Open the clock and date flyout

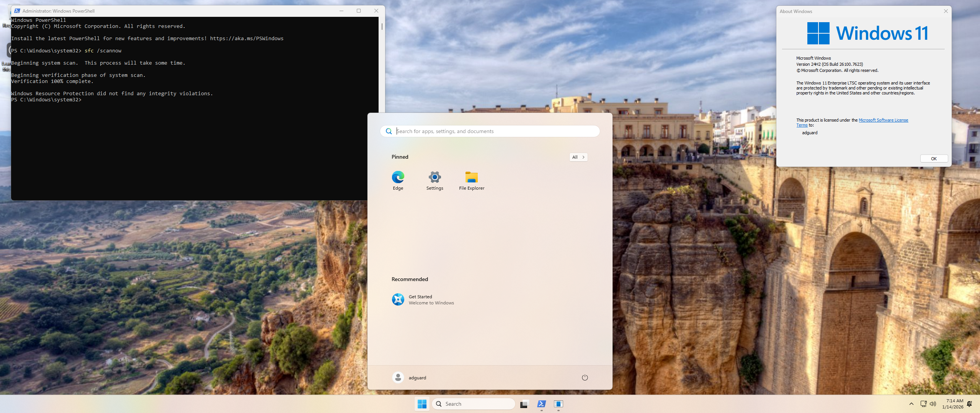952,404
